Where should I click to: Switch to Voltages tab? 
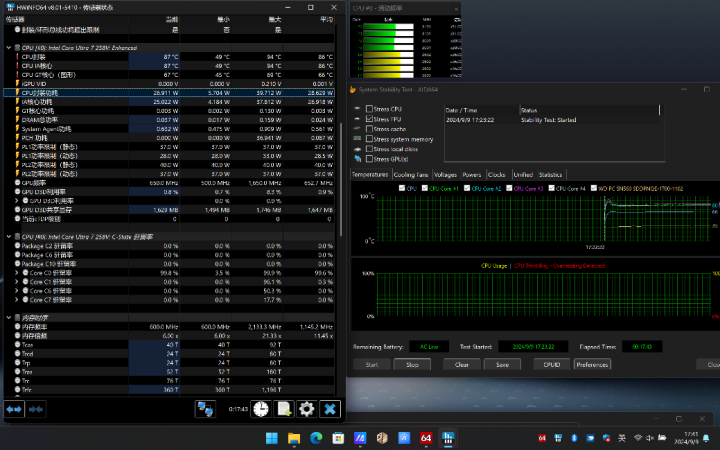point(445,175)
